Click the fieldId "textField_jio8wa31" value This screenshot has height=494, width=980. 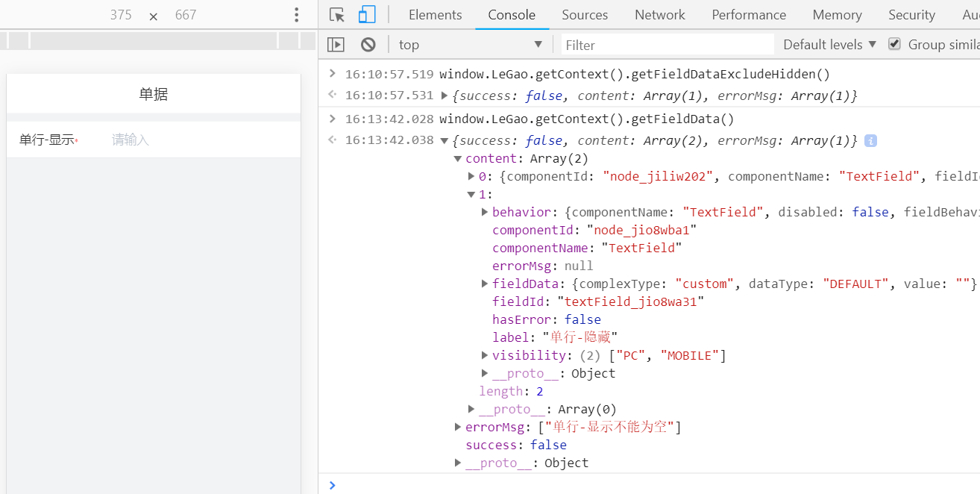pos(631,301)
